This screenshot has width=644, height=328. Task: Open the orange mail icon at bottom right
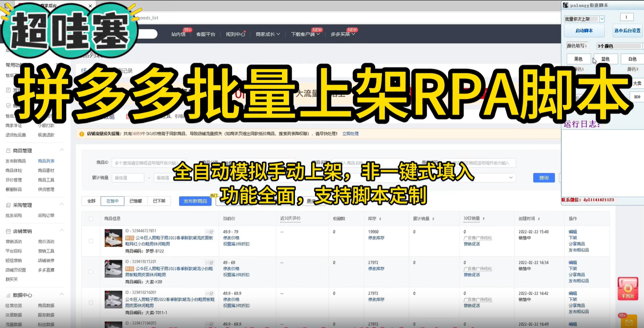coord(629,322)
